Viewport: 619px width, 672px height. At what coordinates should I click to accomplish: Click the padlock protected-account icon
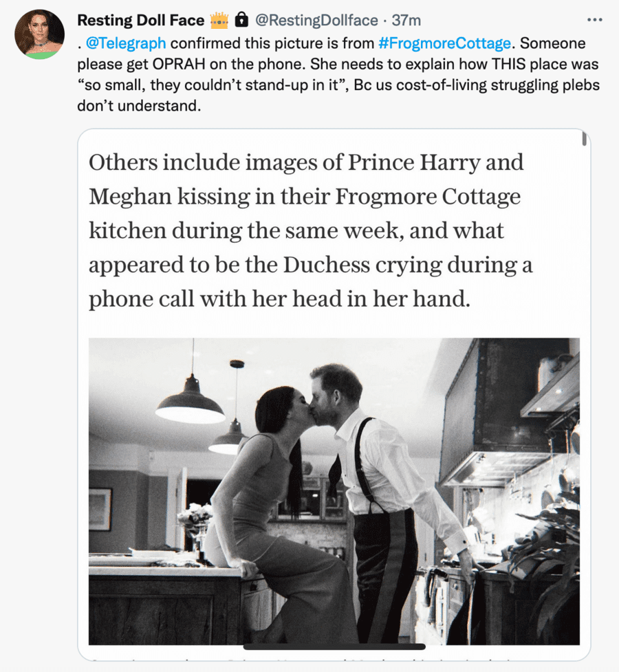pyautogui.click(x=241, y=20)
